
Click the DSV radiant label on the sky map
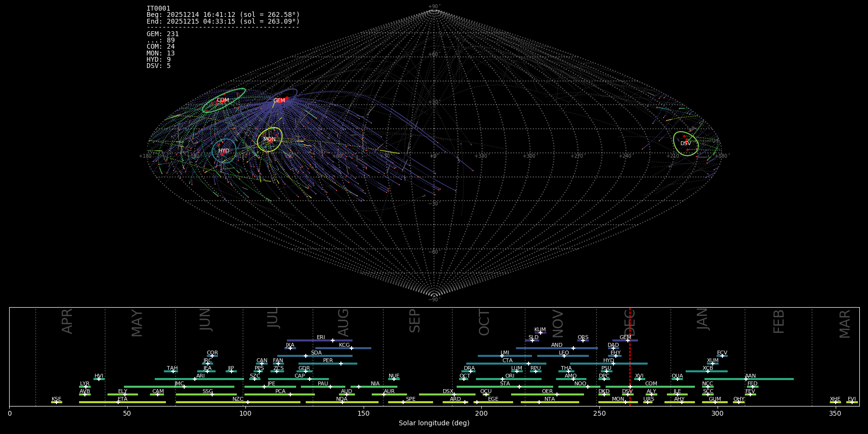click(686, 144)
